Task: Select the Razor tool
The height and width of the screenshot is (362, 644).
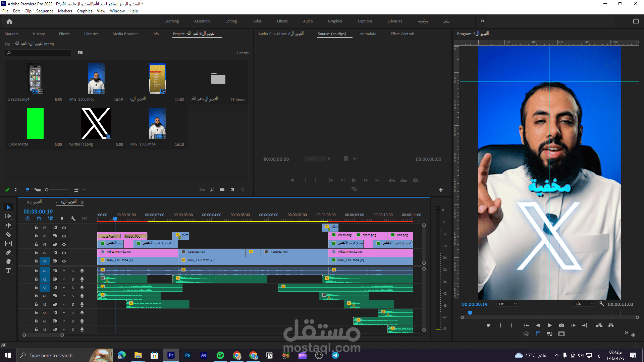Action: tap(8, 235)
